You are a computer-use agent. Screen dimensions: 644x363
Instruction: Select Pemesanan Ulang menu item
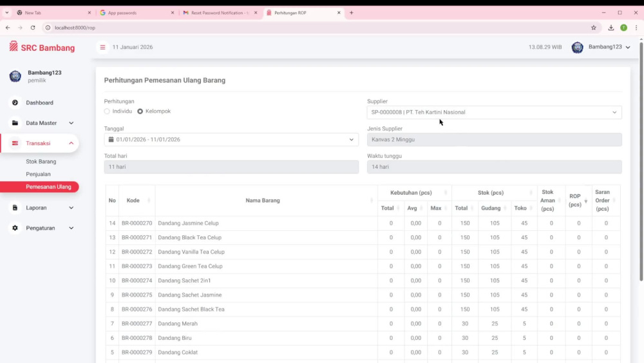(39, 186)
